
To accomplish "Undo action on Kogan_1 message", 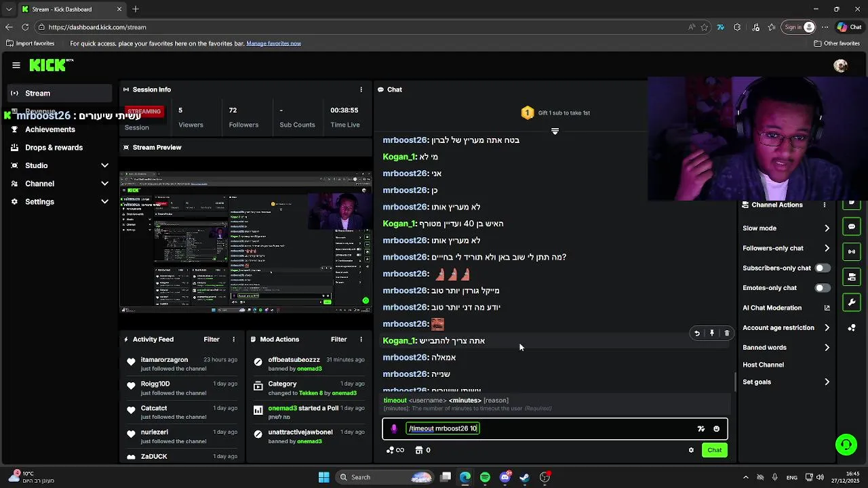I will tap(697, 333).
